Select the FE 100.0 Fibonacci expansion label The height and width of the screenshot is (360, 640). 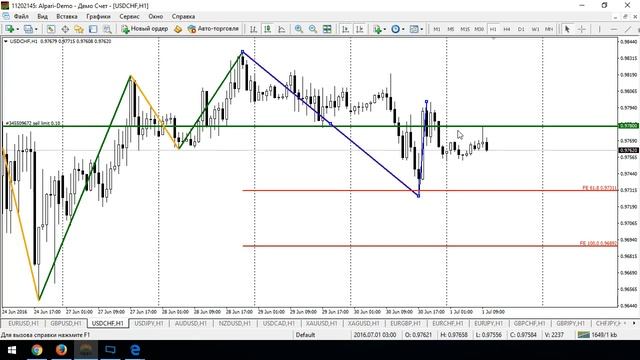(x=598, y=243)
